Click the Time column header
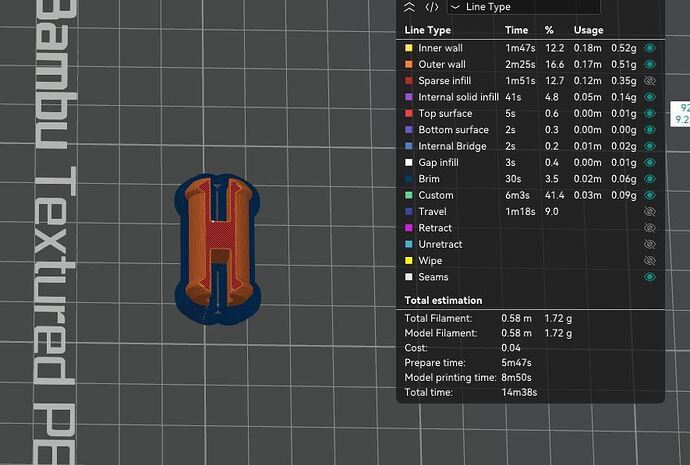The width and height of the screenshot is (690, 465). pyautogui.click(x=516, y=30)
